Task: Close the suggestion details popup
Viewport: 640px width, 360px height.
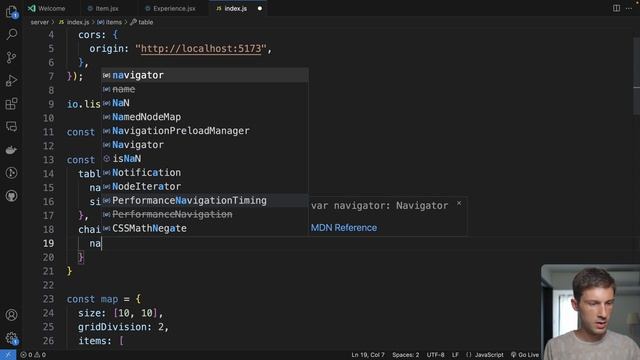Action: pyautogui.click(x=459, y=203)
